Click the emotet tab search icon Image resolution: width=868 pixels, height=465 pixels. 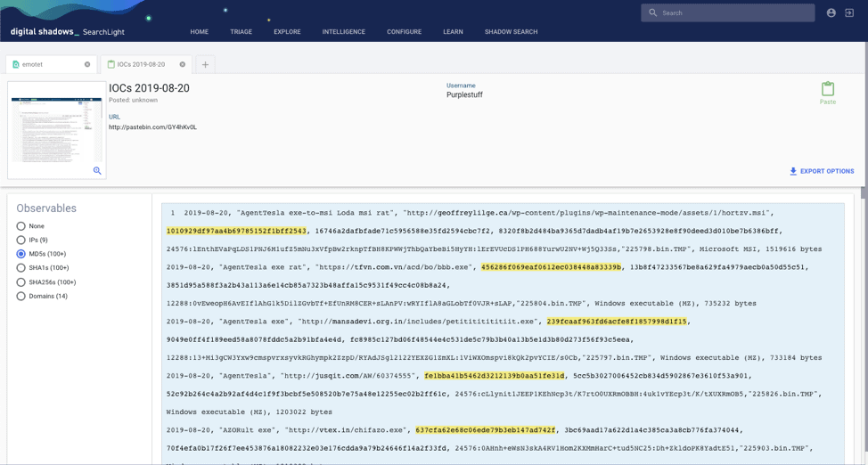click(x=15, y=64)
